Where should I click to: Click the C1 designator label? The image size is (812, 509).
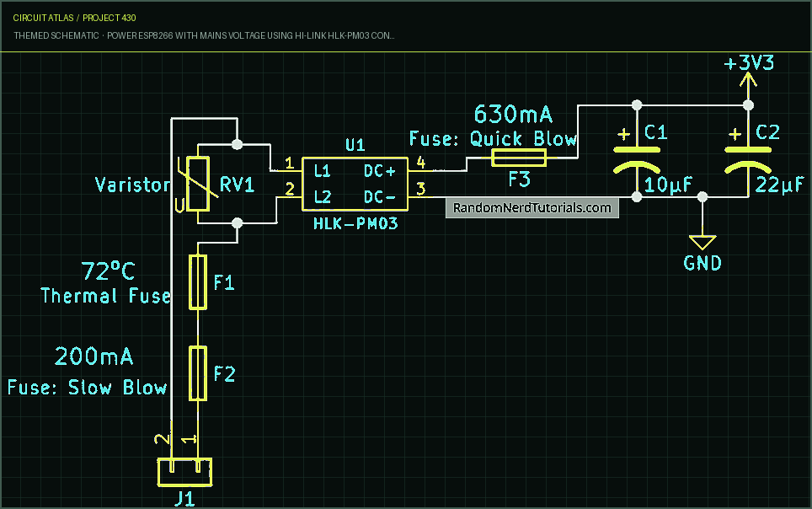[655, 132]
